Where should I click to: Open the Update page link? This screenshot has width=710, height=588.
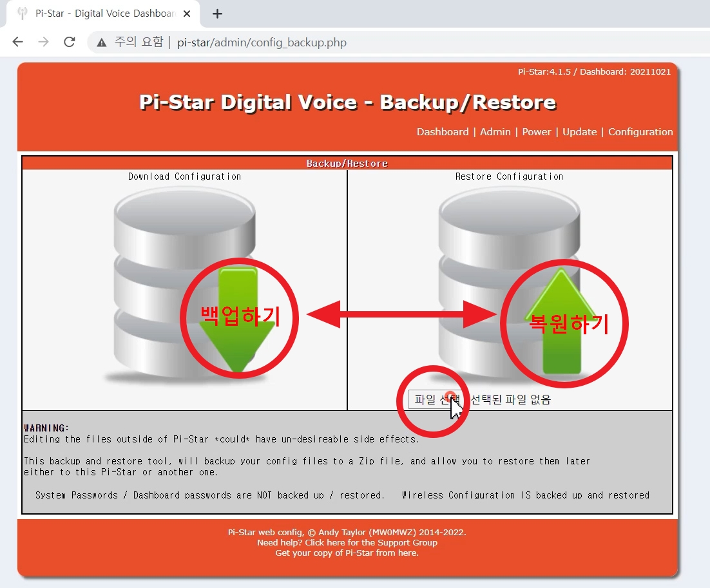579,131
